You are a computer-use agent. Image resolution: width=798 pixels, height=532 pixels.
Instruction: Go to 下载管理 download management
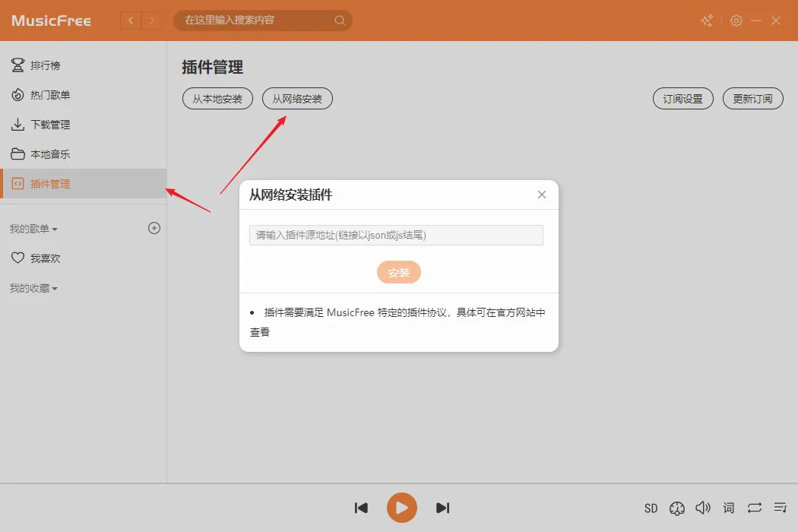pyautogui.click(x=83, y=124)
